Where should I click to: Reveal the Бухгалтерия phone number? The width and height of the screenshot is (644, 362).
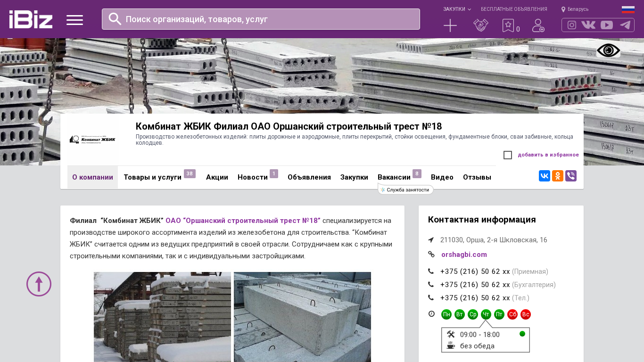coord(475,285)
